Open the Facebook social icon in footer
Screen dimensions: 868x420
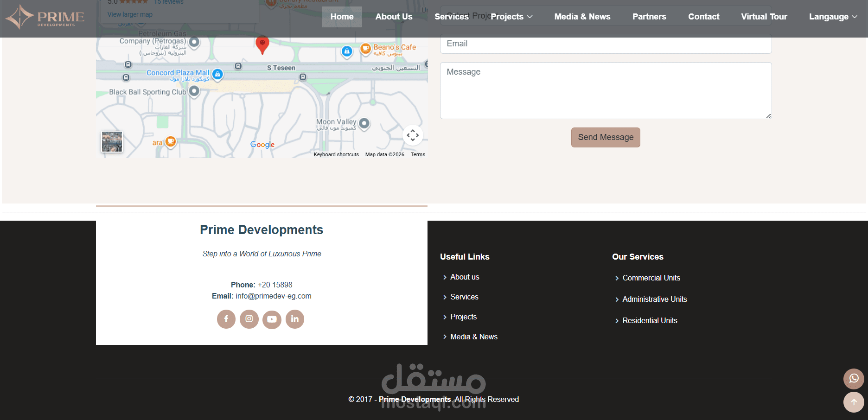pyautogui.click(x=226, y=319)
